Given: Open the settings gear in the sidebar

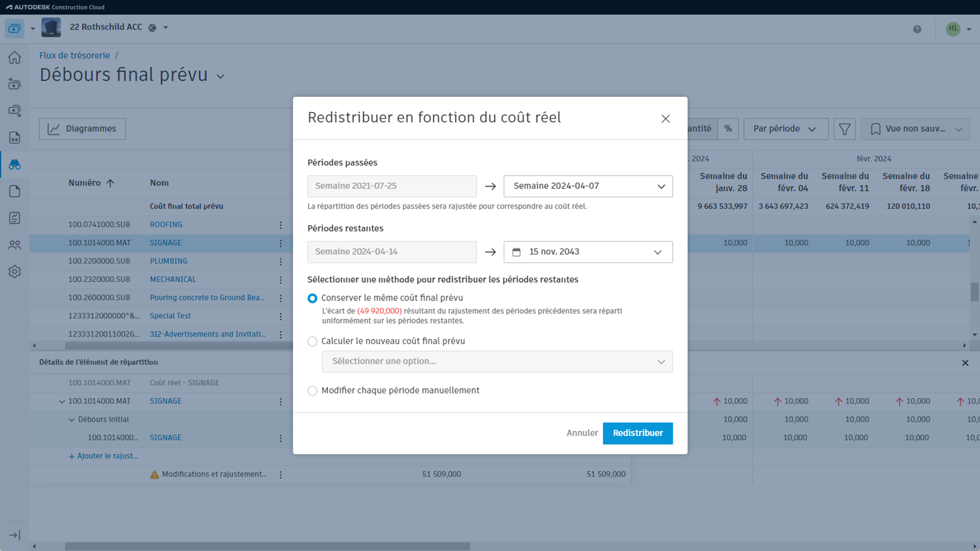Looking at the screenshot, I should pyautogui.click(x=14, y=271).
